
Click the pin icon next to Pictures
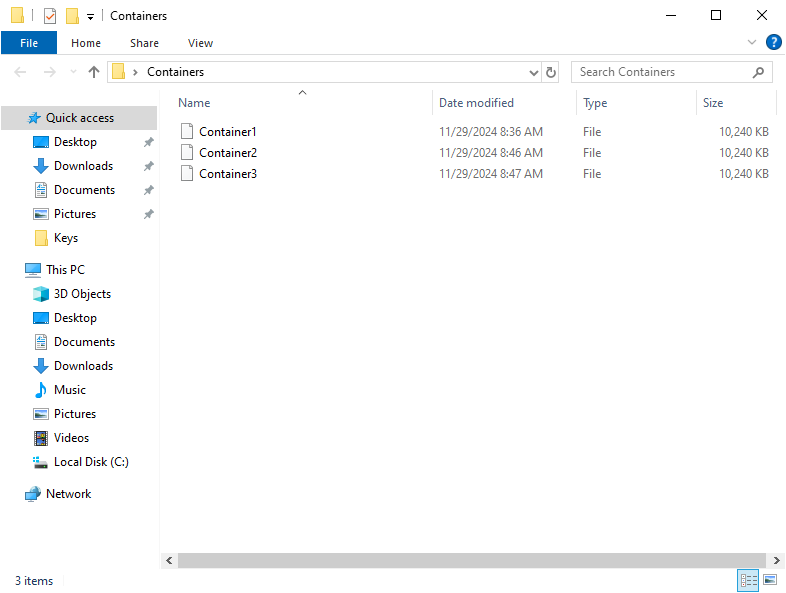[x=148, y=214]
